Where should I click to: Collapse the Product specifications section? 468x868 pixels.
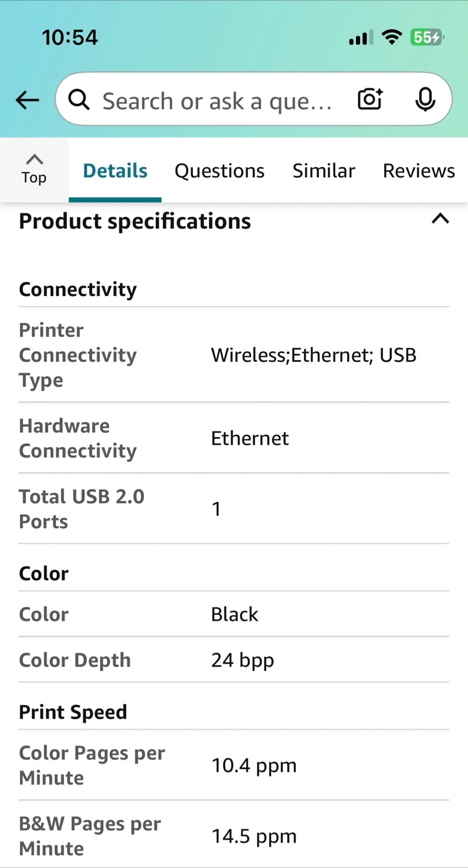coord(440,219)
